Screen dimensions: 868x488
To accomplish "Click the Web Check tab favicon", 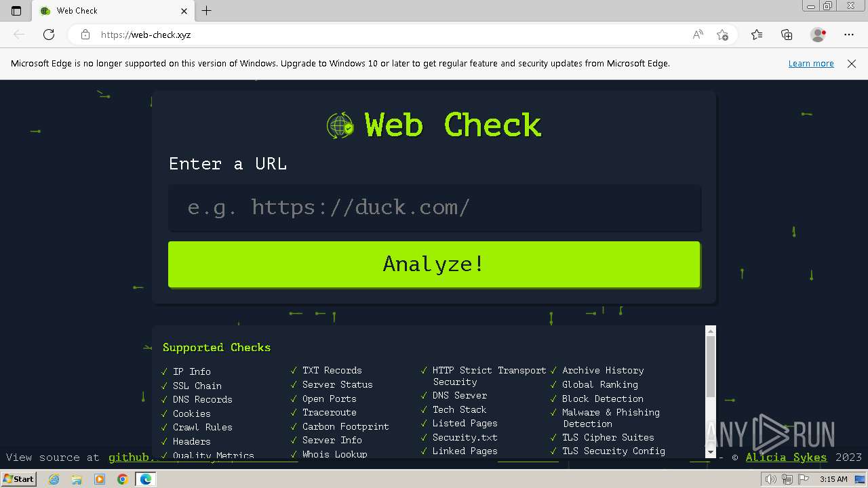I will [x=45, y=11].
